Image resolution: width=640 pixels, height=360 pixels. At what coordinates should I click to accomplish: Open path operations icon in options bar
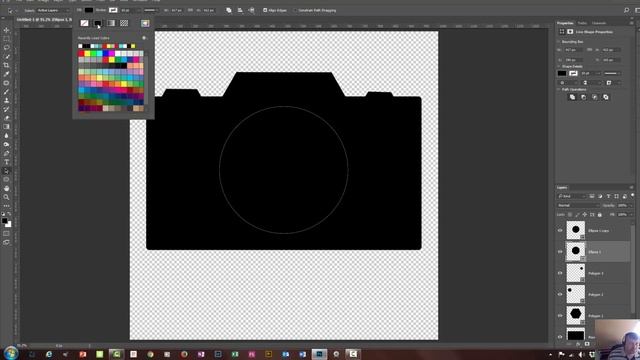[x=229, y=10]
